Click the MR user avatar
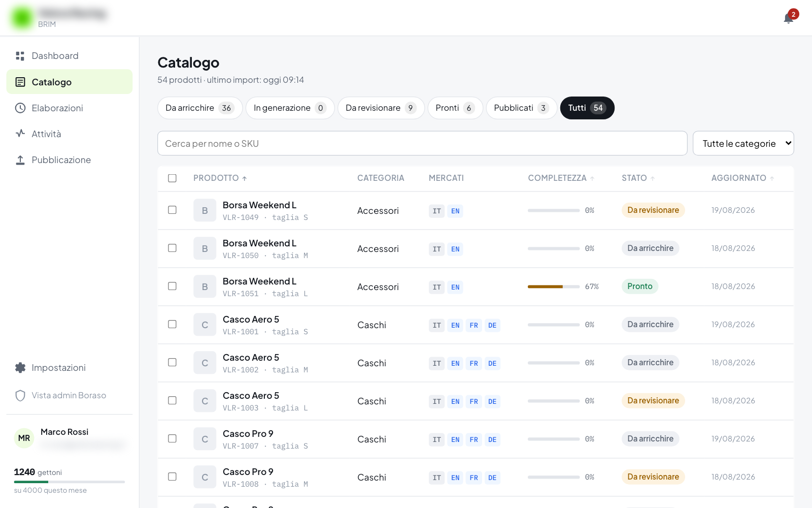812x508 pixels. 24,438
